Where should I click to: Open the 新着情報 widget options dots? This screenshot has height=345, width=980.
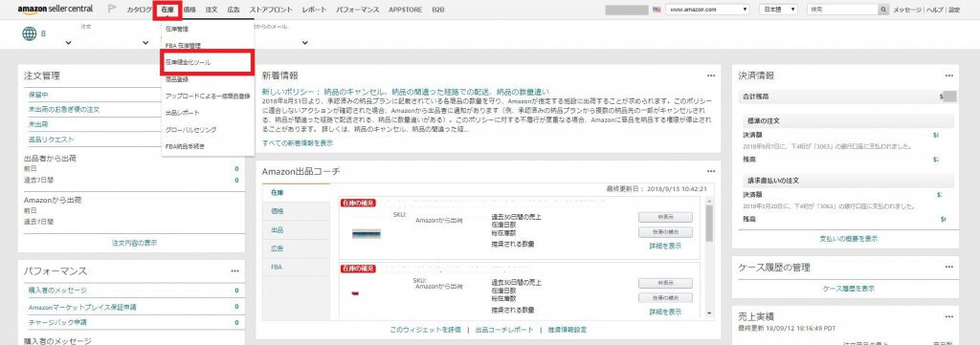(x=711, y=75)
